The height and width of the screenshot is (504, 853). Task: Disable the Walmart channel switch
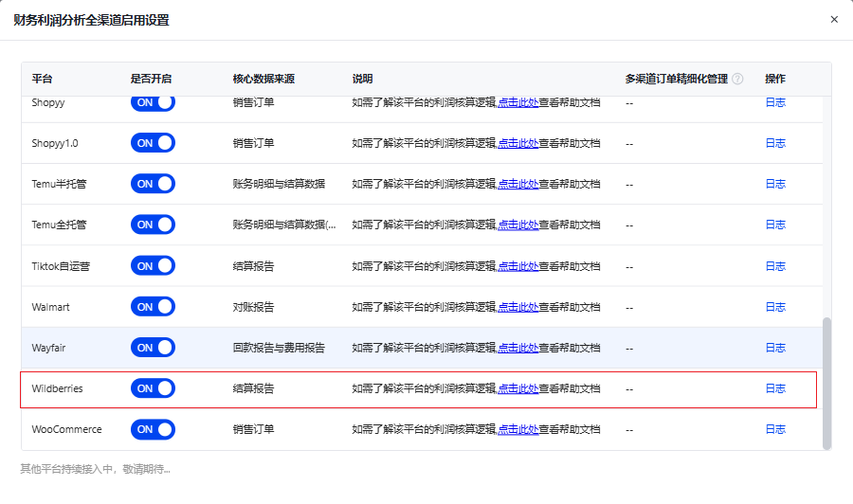tap(153, 307)
